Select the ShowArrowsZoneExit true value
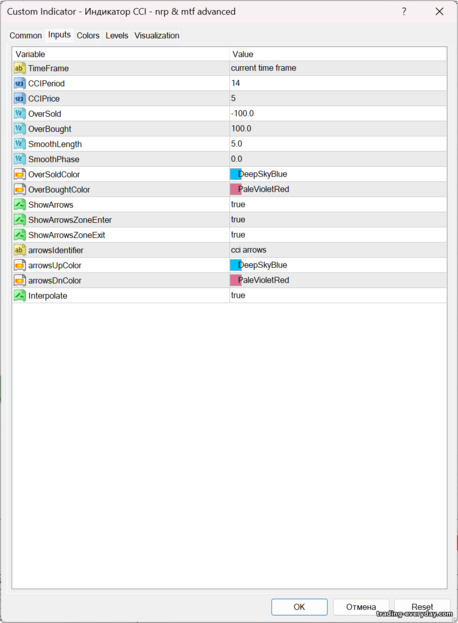This screenshot has height=623, width=458. click(x=238, y=234)
